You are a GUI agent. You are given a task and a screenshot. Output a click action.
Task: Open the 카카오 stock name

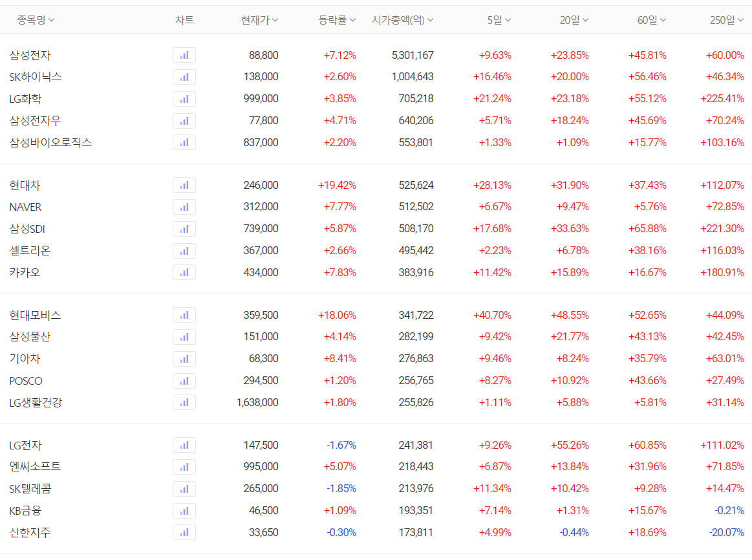click(x=25, y=272)
